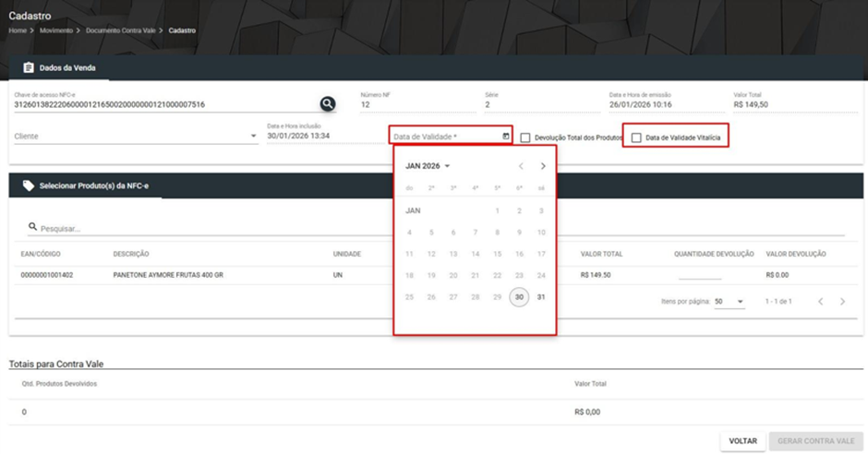868x454 pixels.
Task: Click the VOLTAR button
Action: tap(743, 441)
